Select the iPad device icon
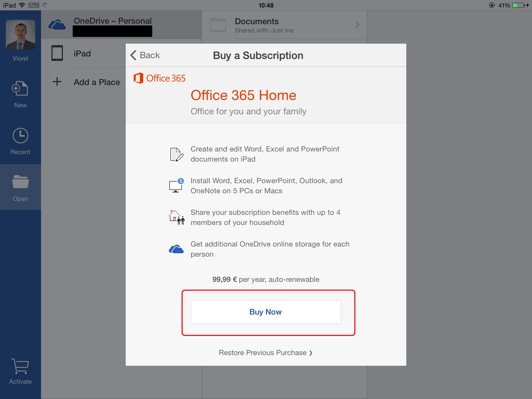 (x=57, y=53)
